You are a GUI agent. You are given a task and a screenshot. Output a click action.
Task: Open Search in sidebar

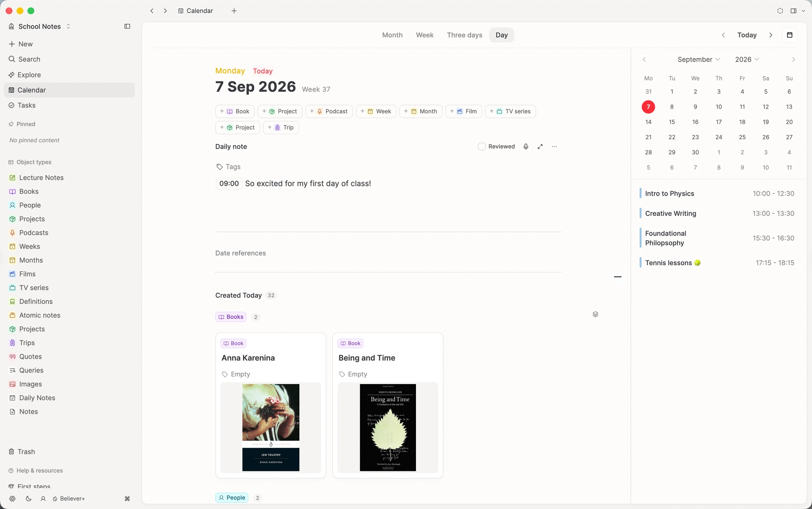69,59
